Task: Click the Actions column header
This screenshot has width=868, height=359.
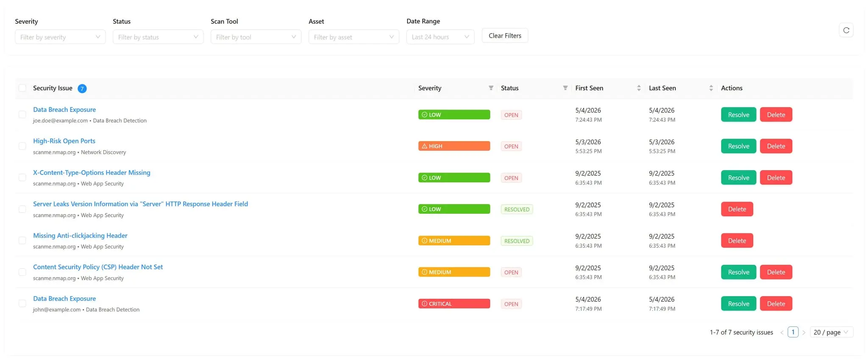Action: coord(732,88)
